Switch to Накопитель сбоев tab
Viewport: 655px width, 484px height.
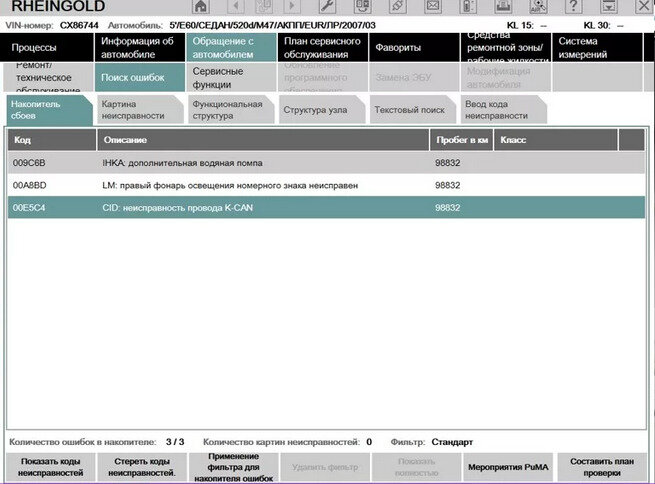click(49, 110)
